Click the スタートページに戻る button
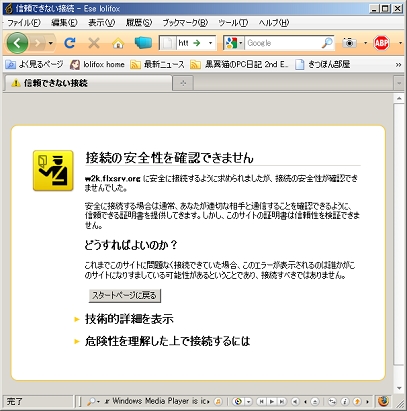The width and height of the screenshot is (407, 411). pos(125,296)
